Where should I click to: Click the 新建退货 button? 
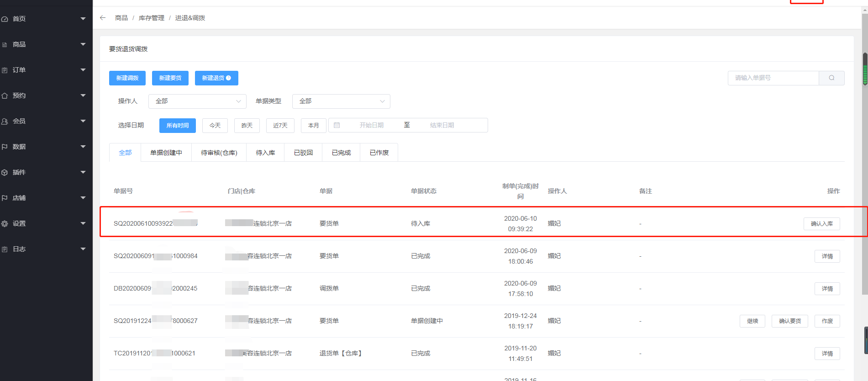[216, 78]
